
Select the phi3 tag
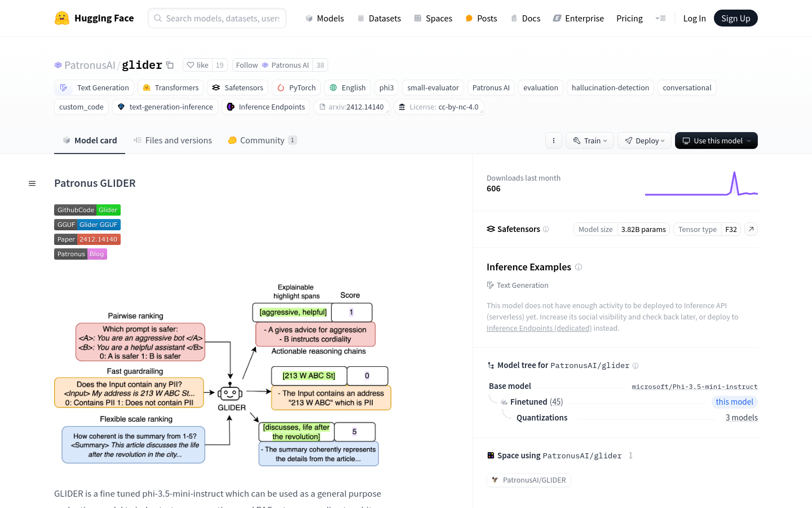click(x=386, y=87)
